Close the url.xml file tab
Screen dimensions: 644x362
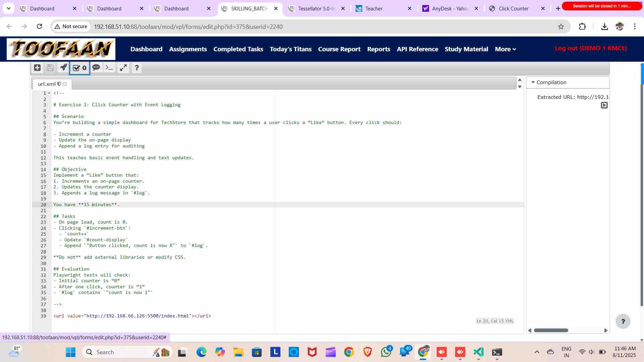point(65,84)
